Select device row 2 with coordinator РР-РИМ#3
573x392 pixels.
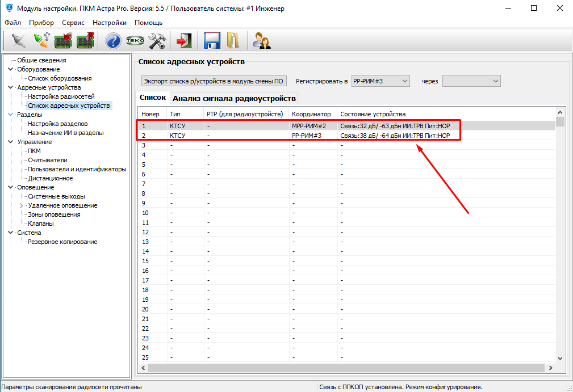(x=307, y=136)
